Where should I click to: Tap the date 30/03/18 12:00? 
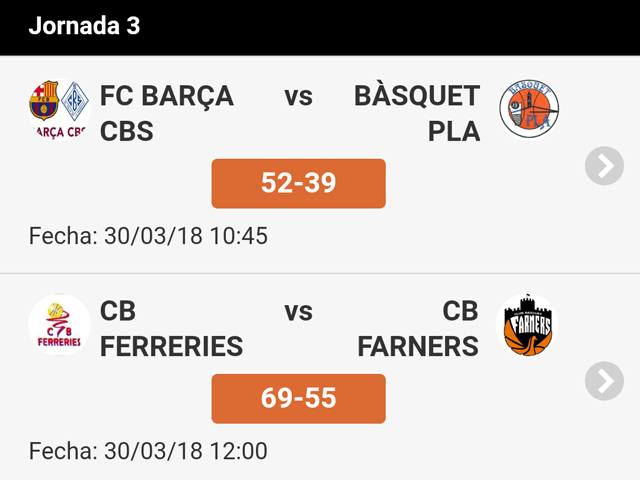[x=148, y=451]
